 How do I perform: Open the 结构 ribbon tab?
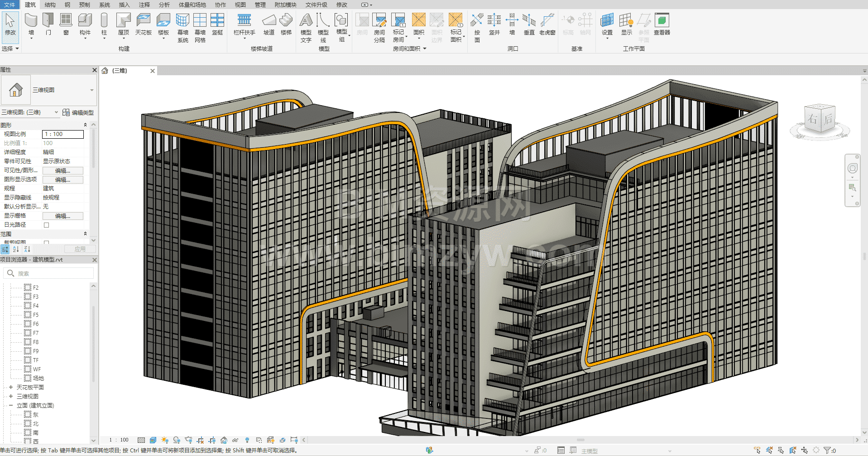pos(50,5)
